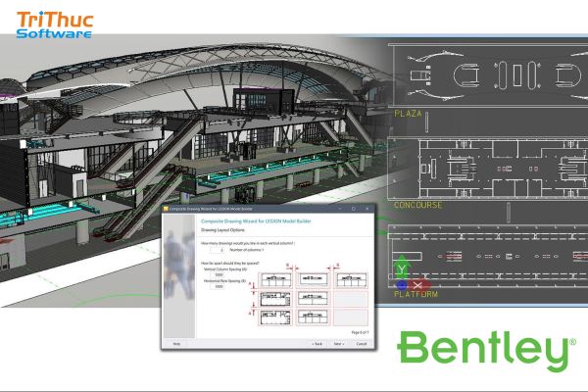Click the center layout preview thumbnail
588x392 pixels.
tap(313, 299)
